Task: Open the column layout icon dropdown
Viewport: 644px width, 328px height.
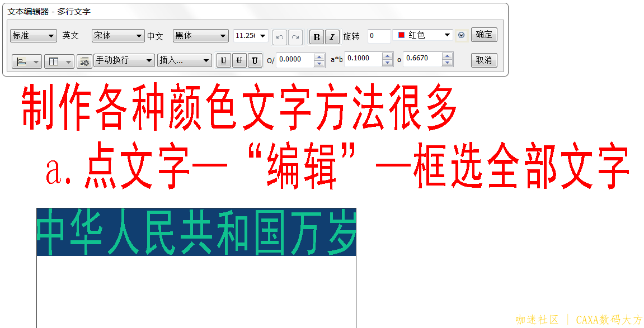Action: click(x=59, y=61)
